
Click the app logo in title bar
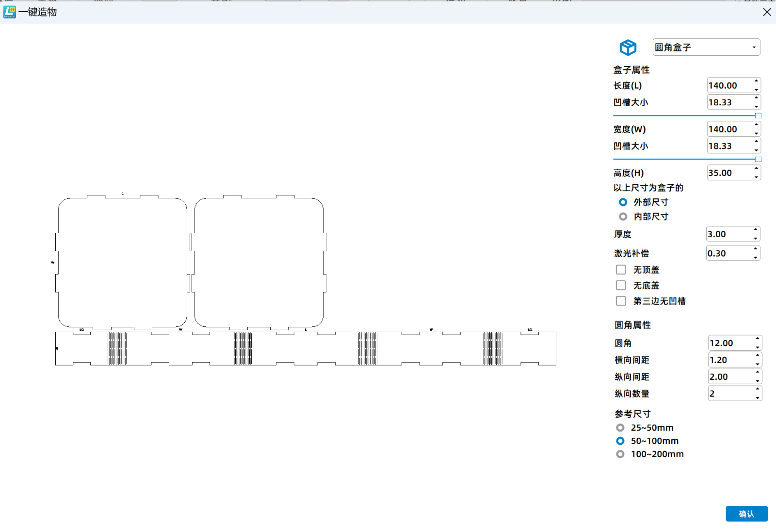(x=9, y=12)
